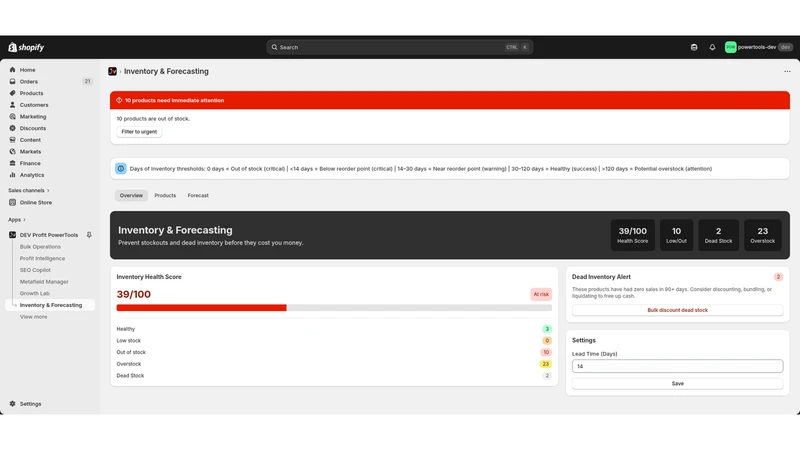Open the Settings gear icon in sidebar
Screen dimensions: 800x450
point(12,404)
